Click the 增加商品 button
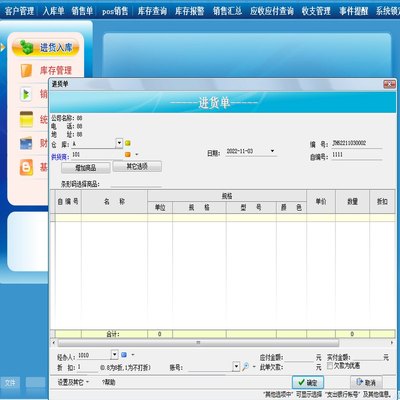 [86, 168]
